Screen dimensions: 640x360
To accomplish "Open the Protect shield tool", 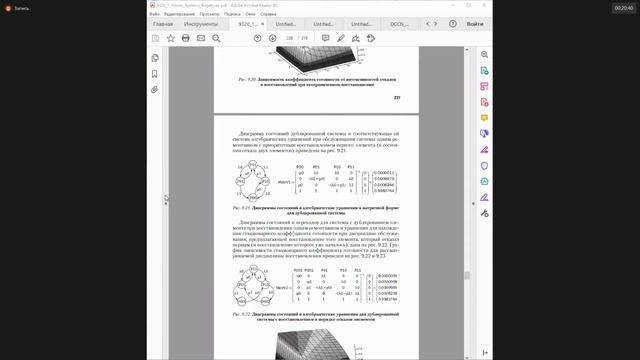I will point(484,166).
